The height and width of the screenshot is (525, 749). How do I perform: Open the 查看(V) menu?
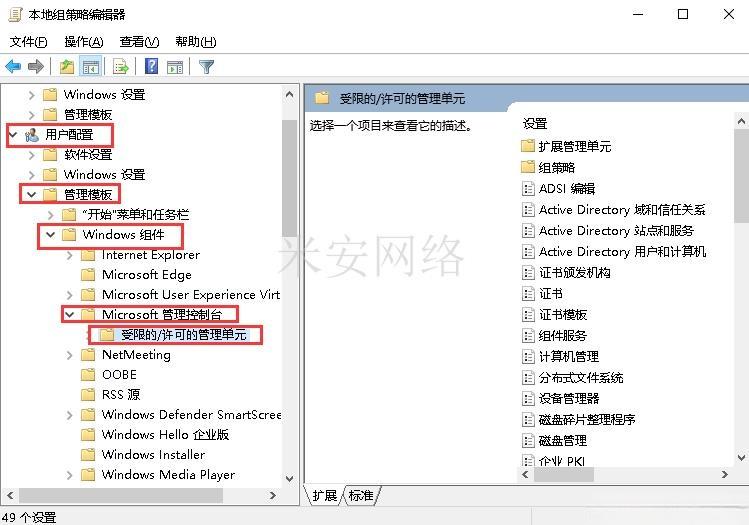[139, 42]
